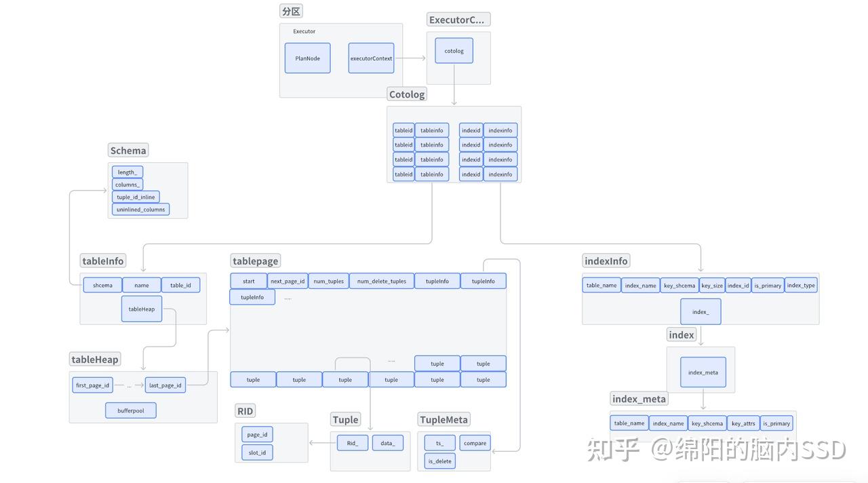Viewport: 868px width, 483px height.
Task: Click the first_page_id box in tableHeap
Action: (x=92, y=385)
